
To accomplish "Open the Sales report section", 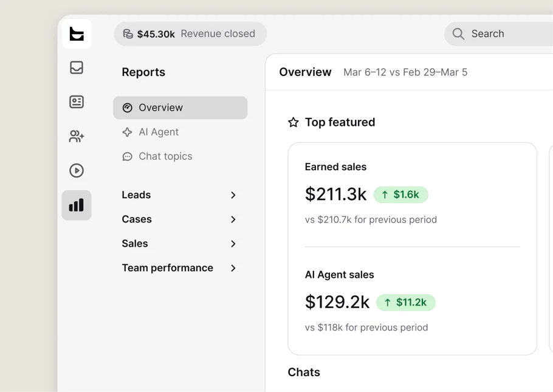I will click(180, 244).
